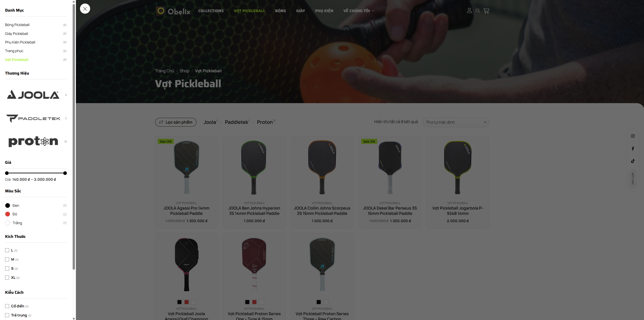Go to the Bóng menu item
Screen dimensions: 644x320
coord(280,11)
